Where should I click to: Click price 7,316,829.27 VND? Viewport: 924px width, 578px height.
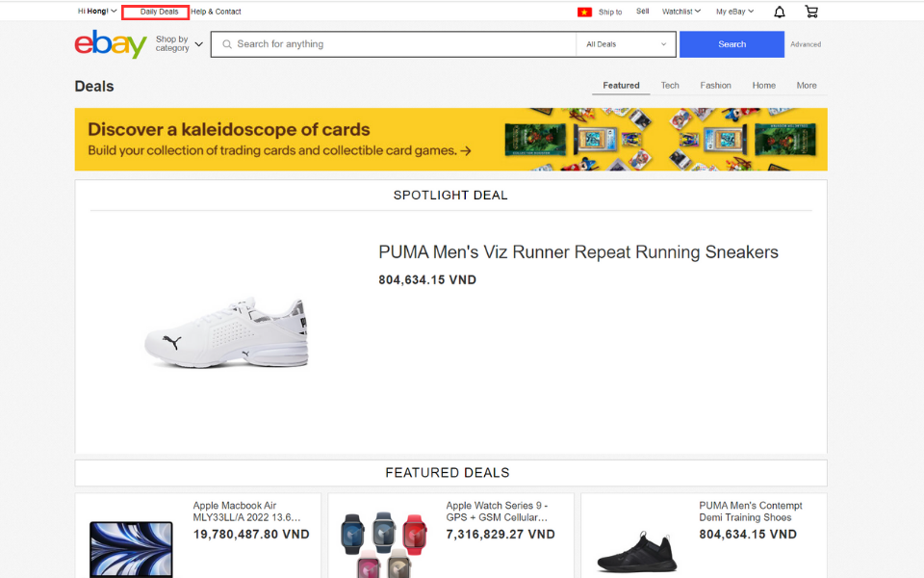click(x=500, y=535)
